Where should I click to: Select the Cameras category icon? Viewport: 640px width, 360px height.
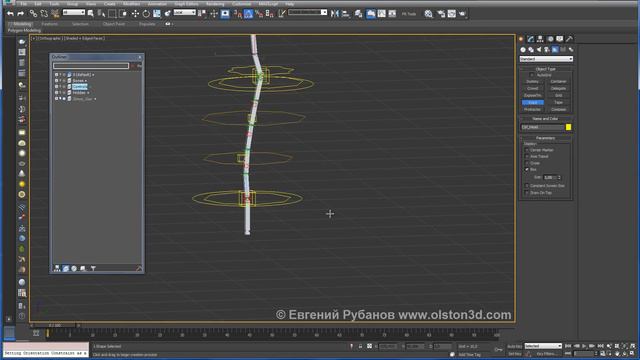(x=547, y=49)
